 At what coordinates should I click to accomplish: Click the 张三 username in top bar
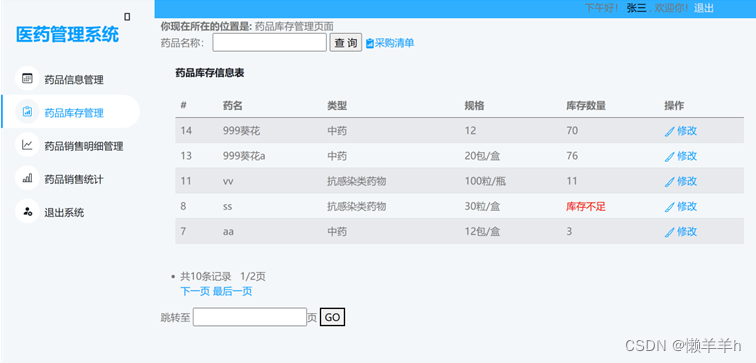636,8
